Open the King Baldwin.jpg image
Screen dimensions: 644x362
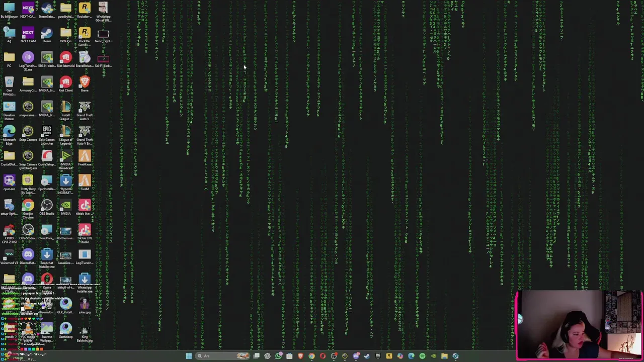coord(85,333)
